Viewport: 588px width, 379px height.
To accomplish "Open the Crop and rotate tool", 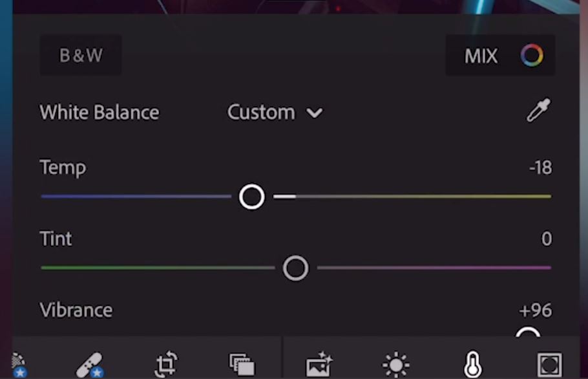I will pyautogui.click(x=166, y=364).
